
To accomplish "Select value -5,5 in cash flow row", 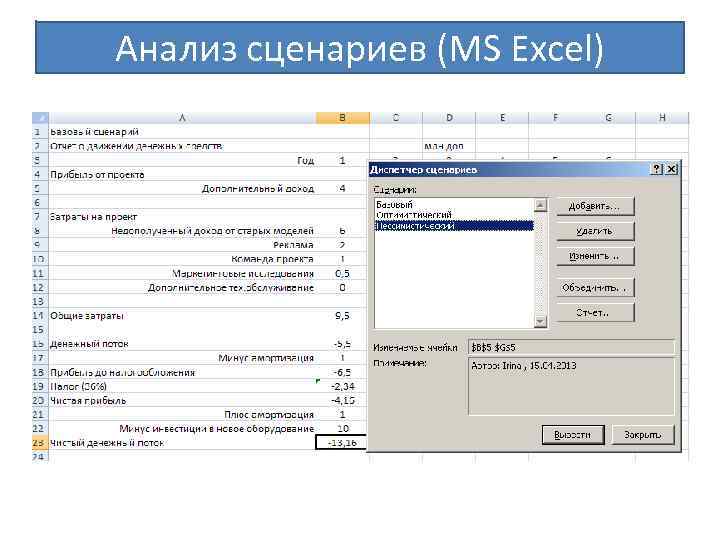I will click(343, 343).
